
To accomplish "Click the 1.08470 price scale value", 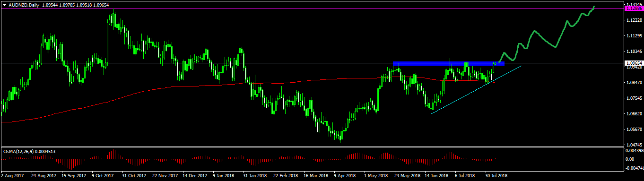I will coord(635,83).
